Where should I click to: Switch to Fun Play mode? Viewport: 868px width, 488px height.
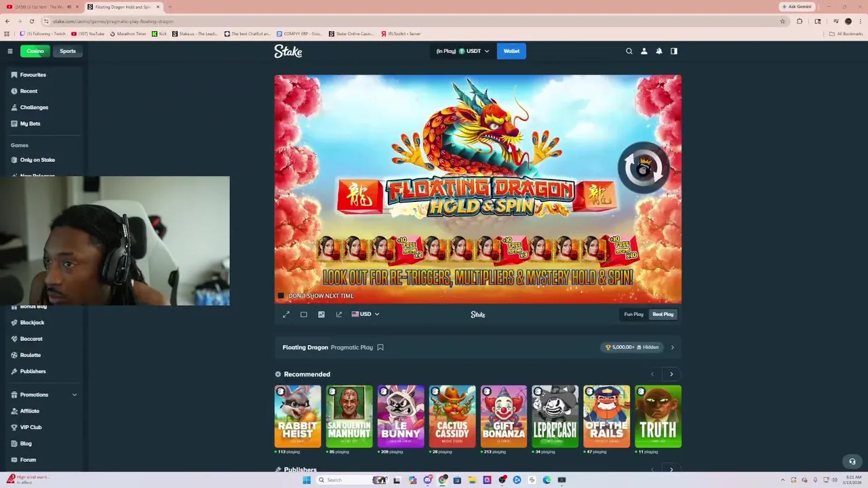(633, 314)
